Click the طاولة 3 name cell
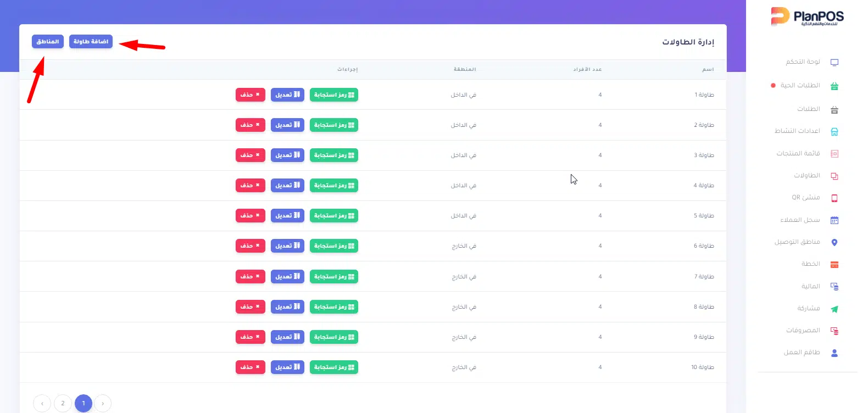Screen dimensions: 868x413 coord(704,155)
